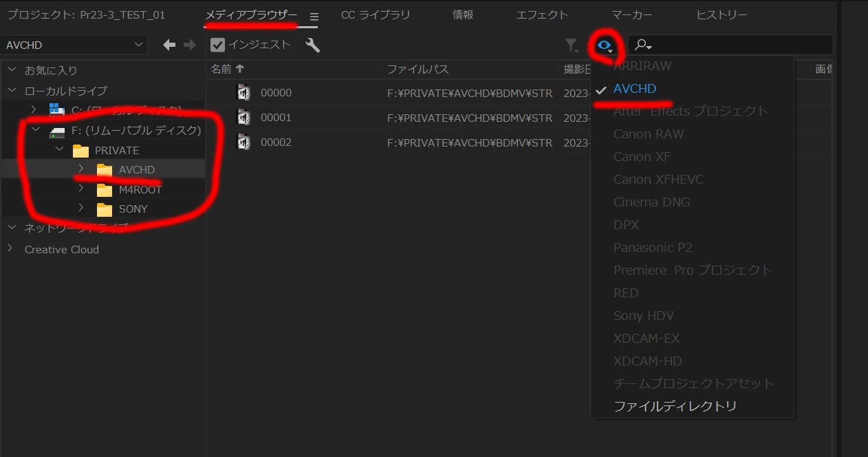868x457 pixels.
Task: Select the clip name 00000
Action: click(x=276, y=93)
